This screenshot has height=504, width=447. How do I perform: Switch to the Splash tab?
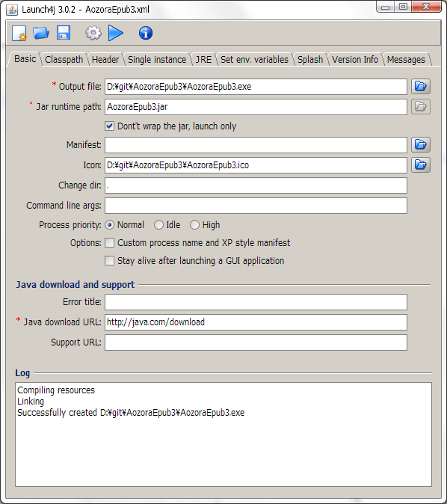[310, 60]
